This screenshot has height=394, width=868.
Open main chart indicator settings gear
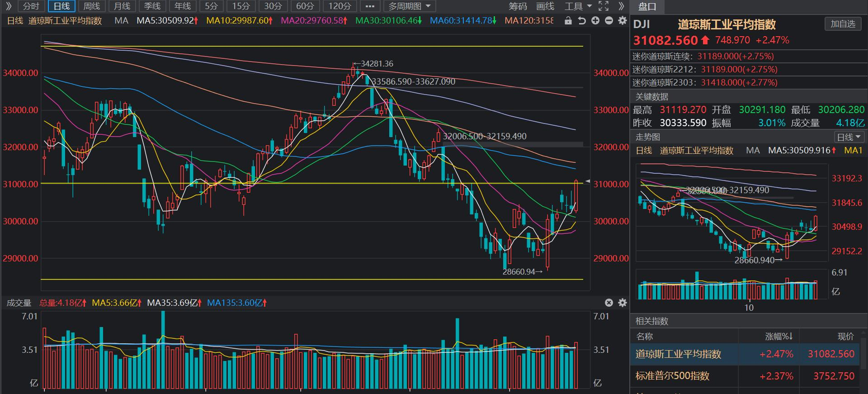pyautogui.click(x=623, y=21)
